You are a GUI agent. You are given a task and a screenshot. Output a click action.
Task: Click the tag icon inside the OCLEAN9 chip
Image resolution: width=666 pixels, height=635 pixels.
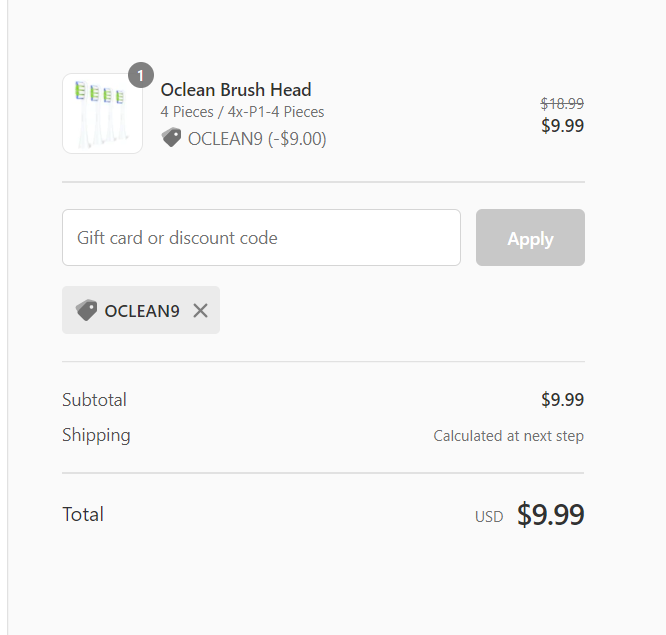(x=87, y=311)
